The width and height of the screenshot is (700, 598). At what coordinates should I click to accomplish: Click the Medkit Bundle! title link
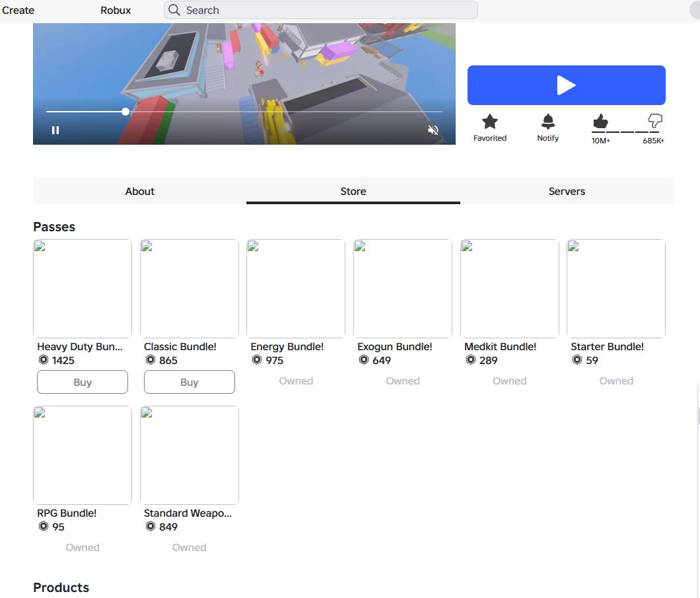pos(500,346)
